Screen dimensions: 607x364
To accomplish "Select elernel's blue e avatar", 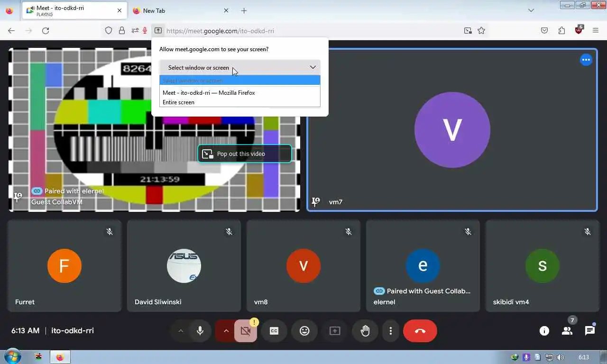I will [x=423, y=266].
